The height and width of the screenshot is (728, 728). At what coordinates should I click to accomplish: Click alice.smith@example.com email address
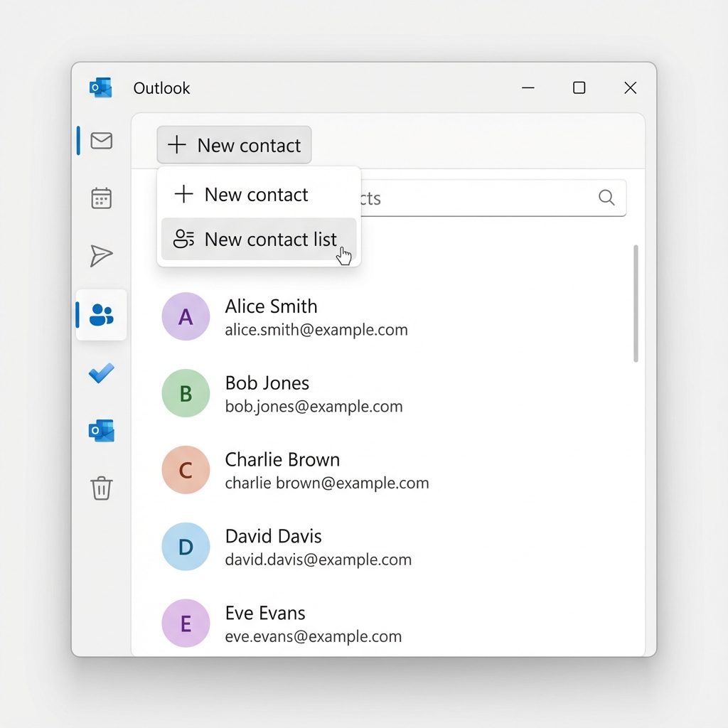click(316, 330)
